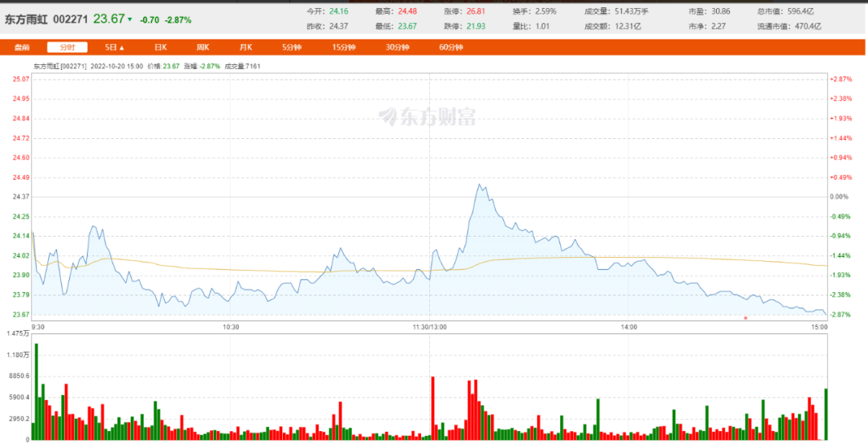The width and height of the screenshot is (868, 444).
Task: Click the 24.37 price axis label
Action: coord(20,197)
